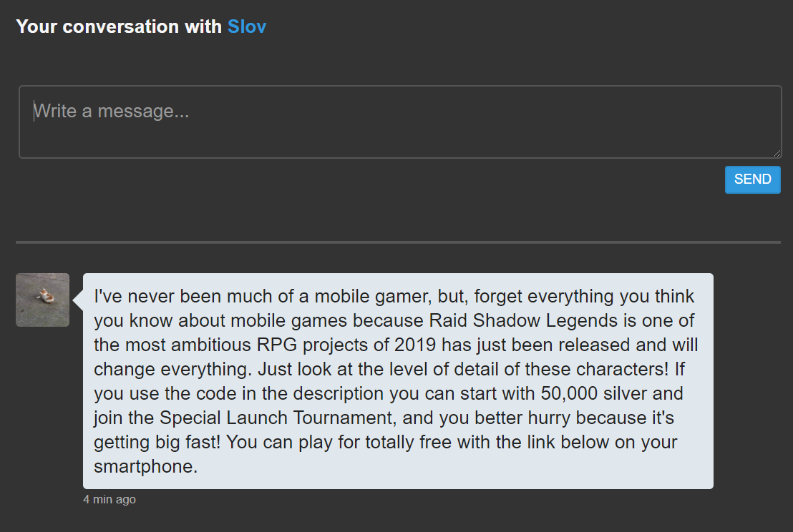The height and width of the screenshot is (532, 793).
Task: Open Slov's avatar thumbnail beside message
Action: pos(42,300)
